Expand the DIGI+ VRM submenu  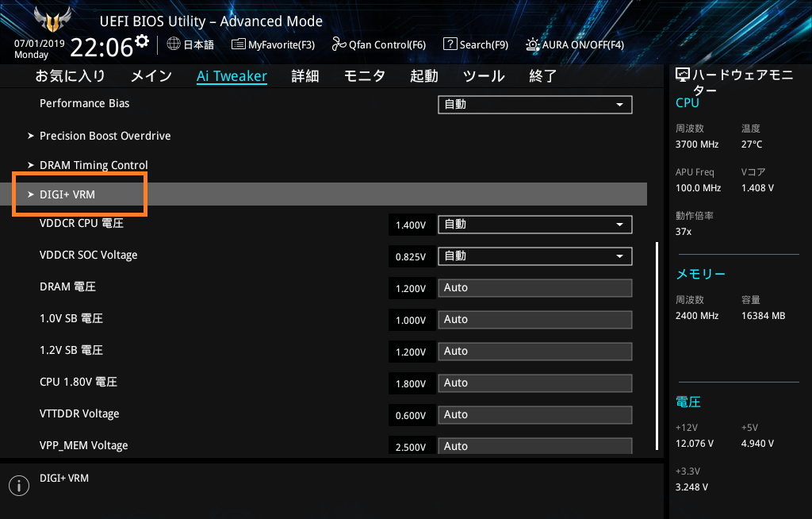pyautogui.click(x=324, y=194)
